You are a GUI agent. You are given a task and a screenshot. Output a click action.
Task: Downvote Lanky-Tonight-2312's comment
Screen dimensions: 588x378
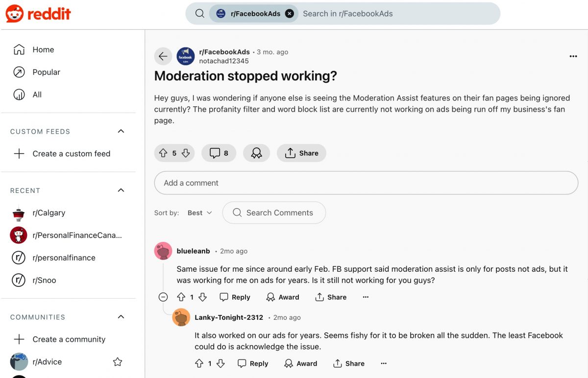pos(220,364)
